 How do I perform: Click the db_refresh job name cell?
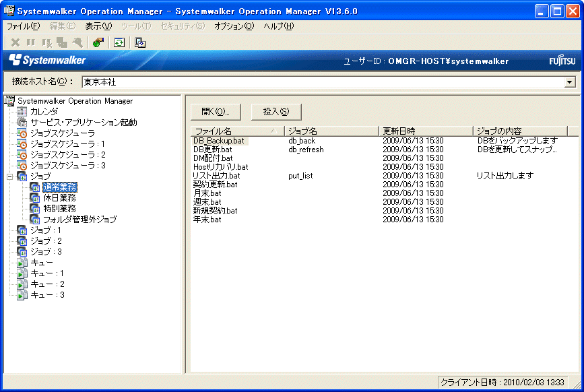tap(306, 150)
